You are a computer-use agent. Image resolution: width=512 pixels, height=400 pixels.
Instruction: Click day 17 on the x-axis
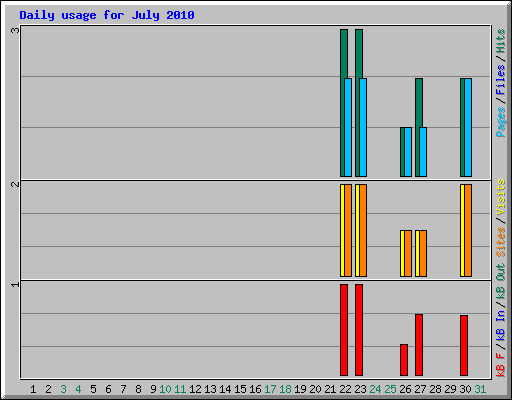(x=270, y=389)
